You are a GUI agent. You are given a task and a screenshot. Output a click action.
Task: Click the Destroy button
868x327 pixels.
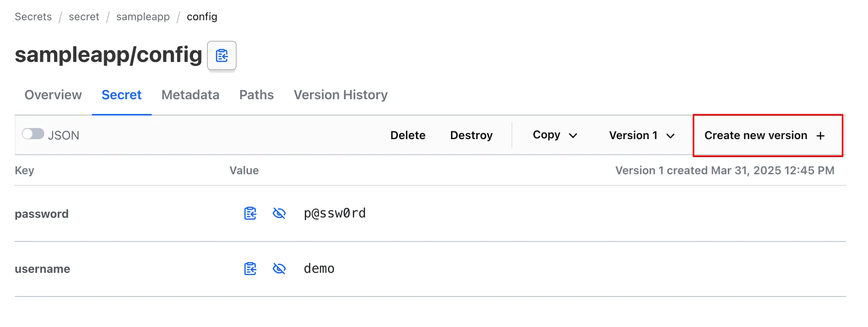pos(471,135)
